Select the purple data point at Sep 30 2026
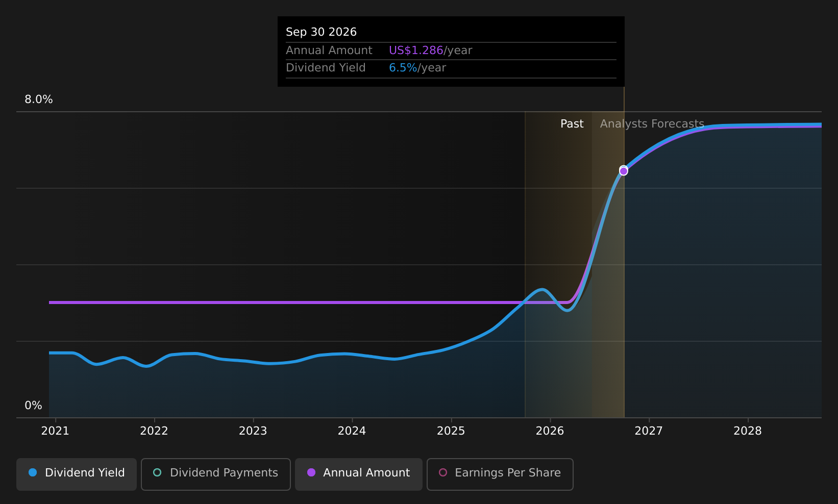This screenshot has width=838, height=504. pos(623,171)
